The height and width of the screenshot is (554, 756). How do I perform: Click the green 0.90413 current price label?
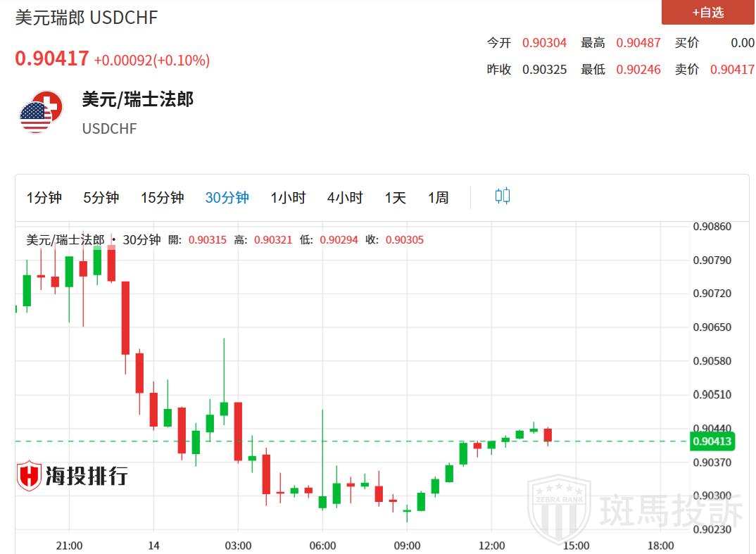(x=712, y=441)
